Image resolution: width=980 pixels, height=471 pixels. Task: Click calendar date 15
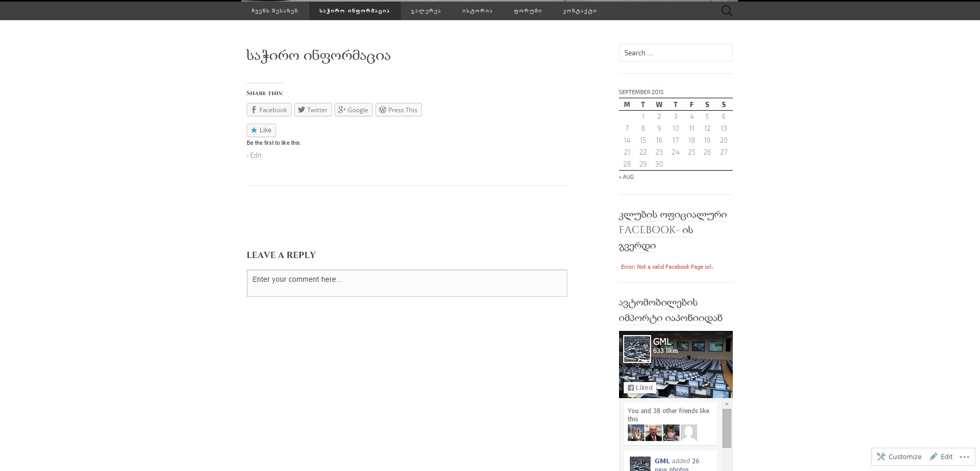point(643,141)
